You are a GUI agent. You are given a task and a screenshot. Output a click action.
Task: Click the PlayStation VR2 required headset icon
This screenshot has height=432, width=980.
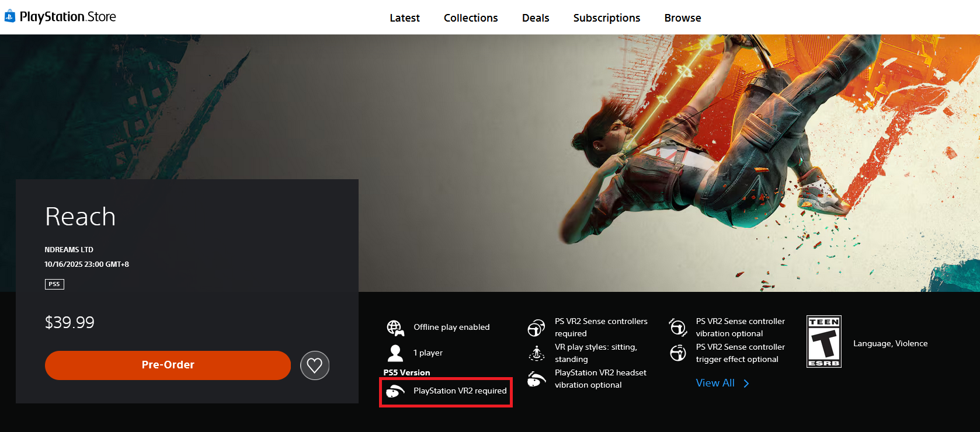point(395,391)
